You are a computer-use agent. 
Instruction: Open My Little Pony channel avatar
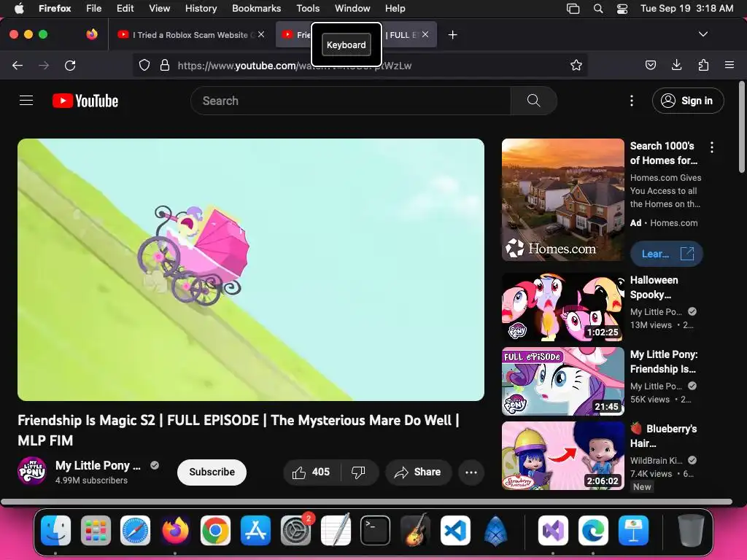point(32,471)
